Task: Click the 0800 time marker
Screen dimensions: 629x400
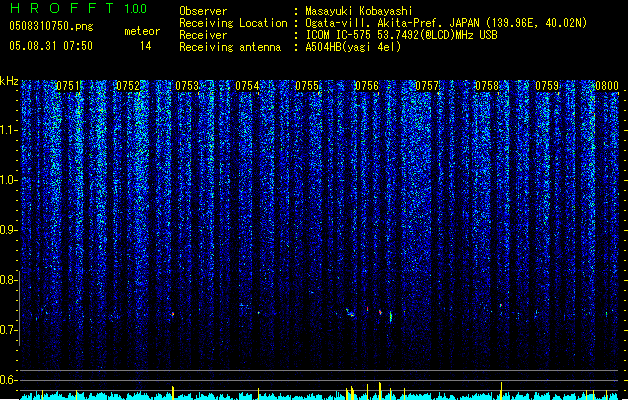Action: click(607, 86)
